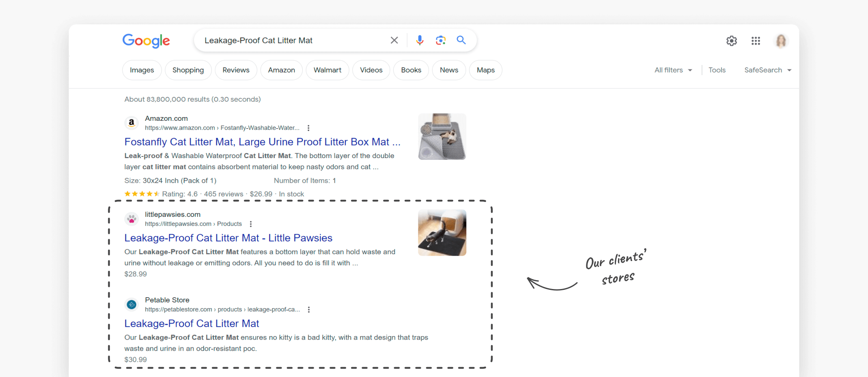Clear the search box with the X icon
The width and height of the screenshot is (868, 377).
[394, 40]
